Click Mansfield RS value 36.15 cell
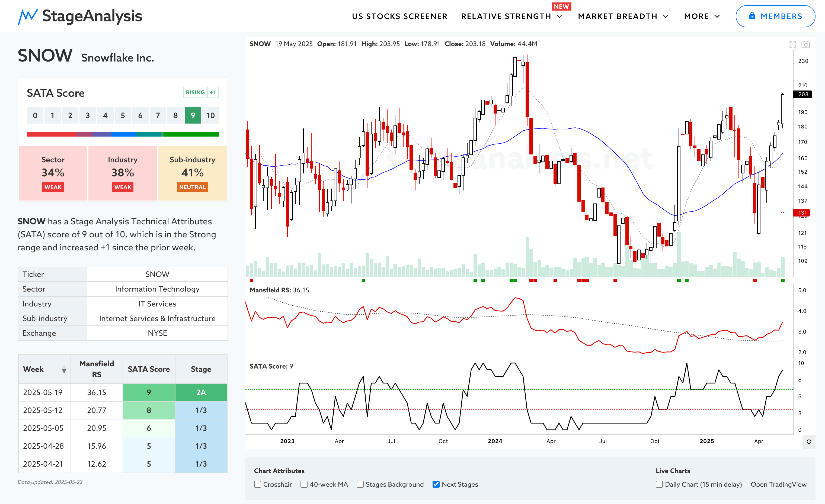 [x=97, y=392]
